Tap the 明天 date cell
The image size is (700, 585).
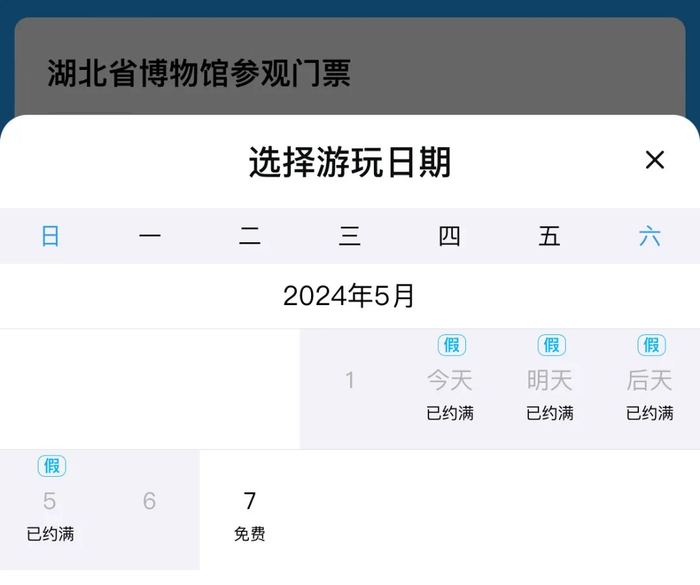[550, 389]
